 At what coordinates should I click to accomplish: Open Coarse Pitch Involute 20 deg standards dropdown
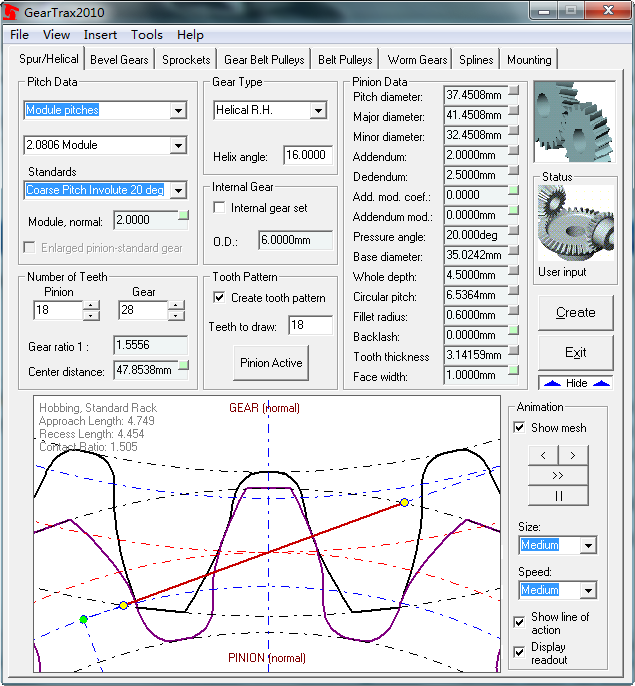pos(178,190)
